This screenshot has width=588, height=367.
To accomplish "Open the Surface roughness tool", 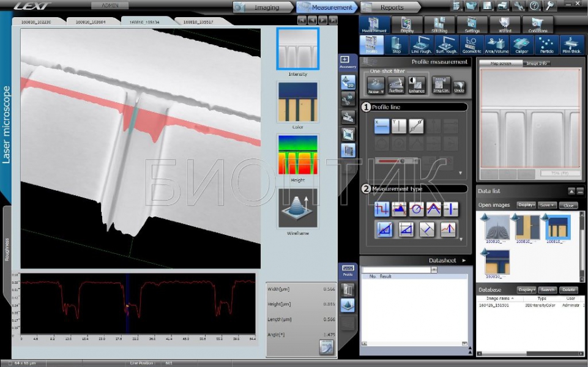I will tap(446, 45).
